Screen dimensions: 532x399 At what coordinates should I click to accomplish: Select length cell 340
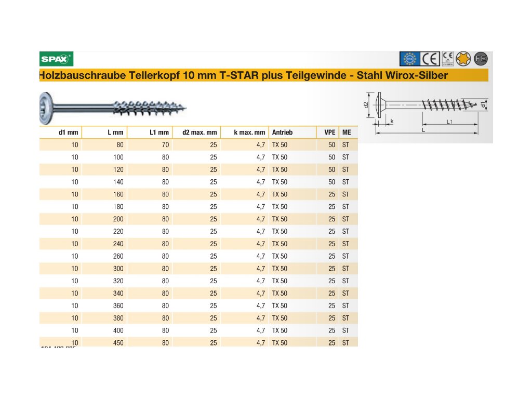point(118,294)
